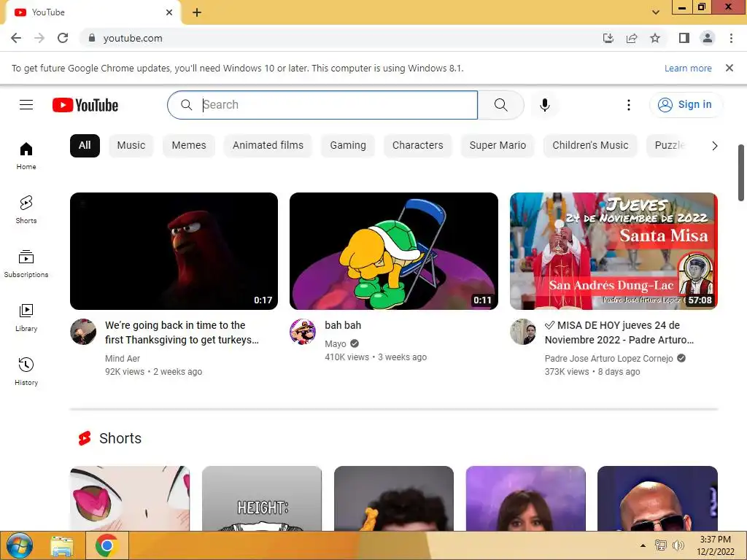Go to Home in the sidebar
Viewport: 747px width, 560px height.
[x=26, y=156]
